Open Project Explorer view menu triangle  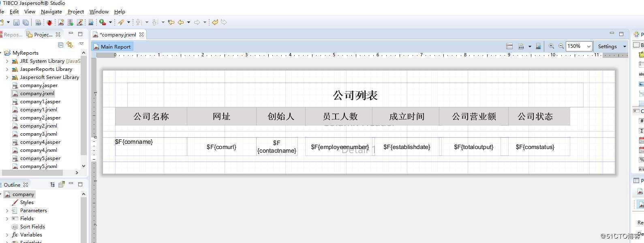[x=81, y=44]
